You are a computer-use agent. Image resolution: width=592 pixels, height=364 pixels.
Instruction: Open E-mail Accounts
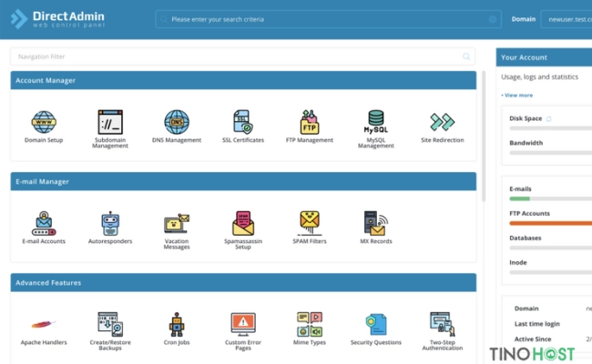tap(44, 227)
